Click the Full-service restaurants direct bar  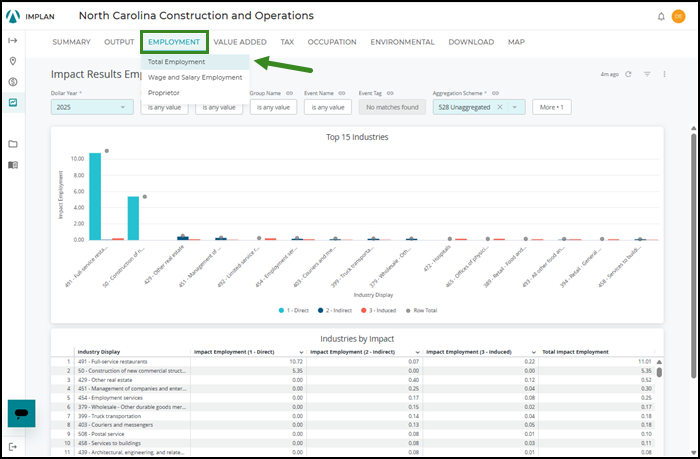(95, 196)
